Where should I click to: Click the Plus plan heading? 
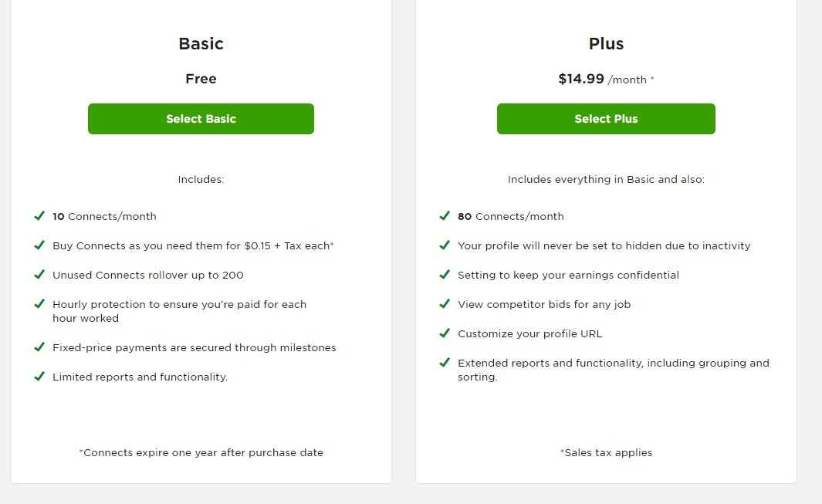click(x=606, y=44)
